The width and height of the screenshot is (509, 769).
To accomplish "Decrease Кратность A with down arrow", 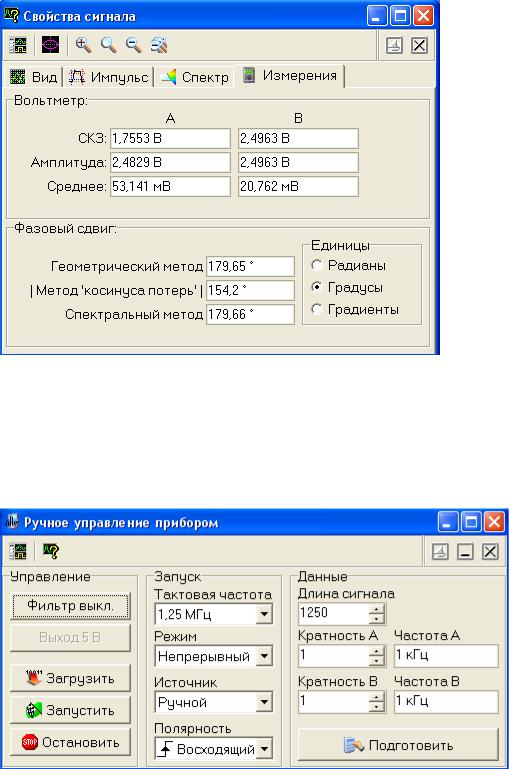I will (x=376, y=660).
